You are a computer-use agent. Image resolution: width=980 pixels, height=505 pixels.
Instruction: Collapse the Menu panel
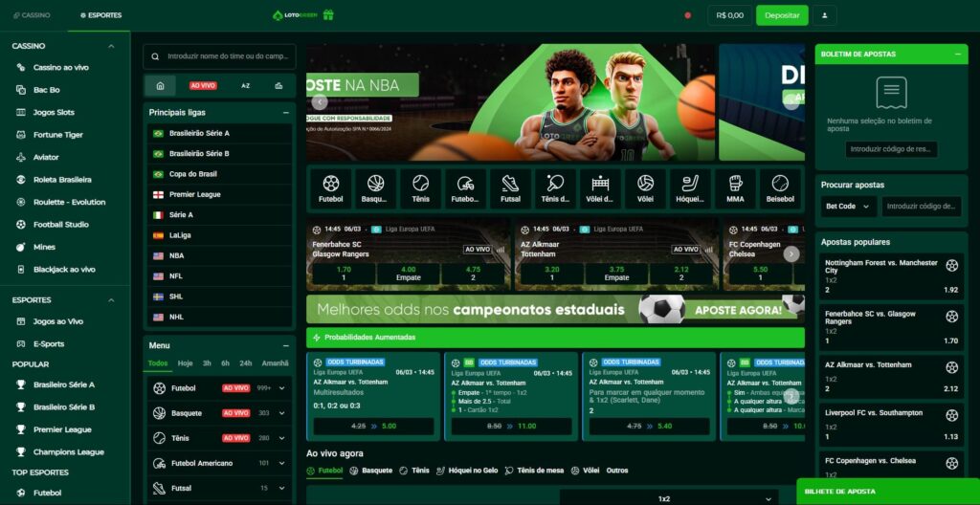[285, 345]
